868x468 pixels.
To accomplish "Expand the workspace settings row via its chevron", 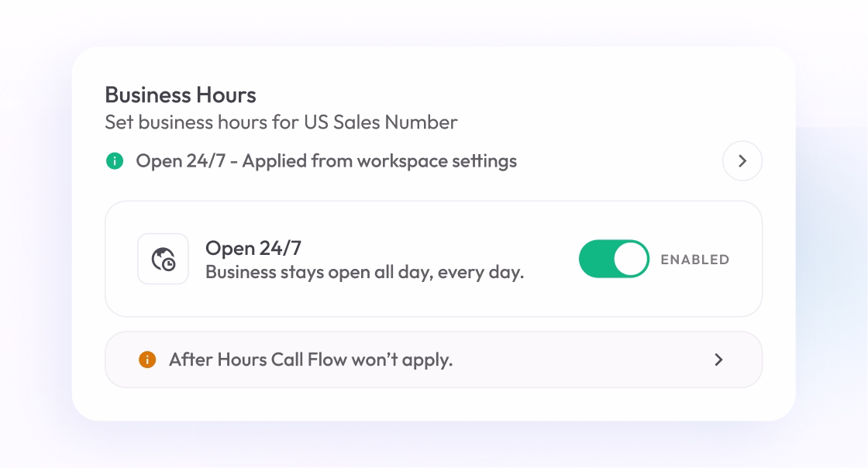I will 742,161.
